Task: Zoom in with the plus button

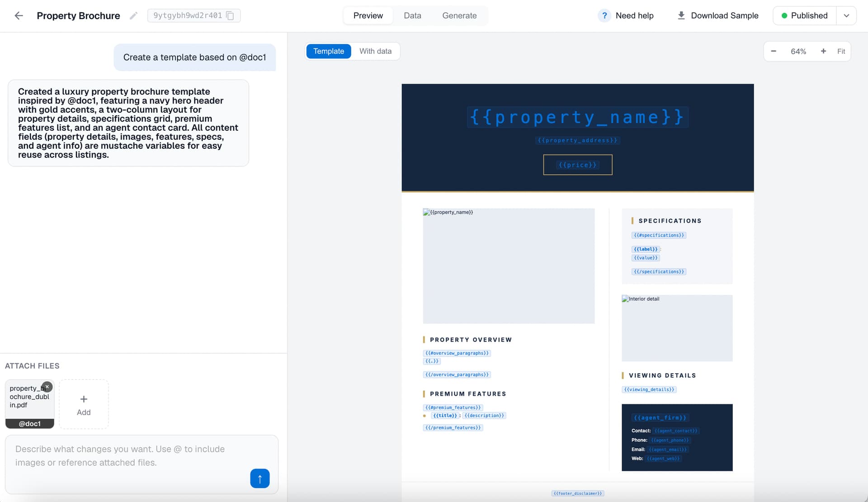Action: click(x=823, y=51)
